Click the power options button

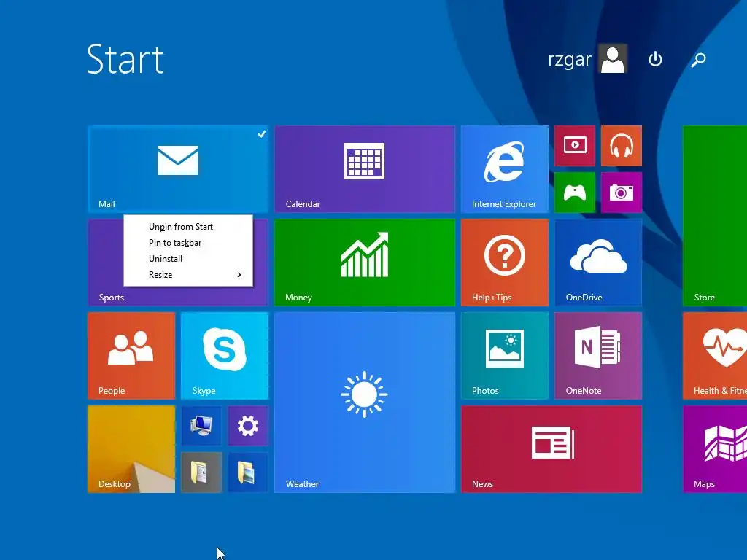click(655, 59)
